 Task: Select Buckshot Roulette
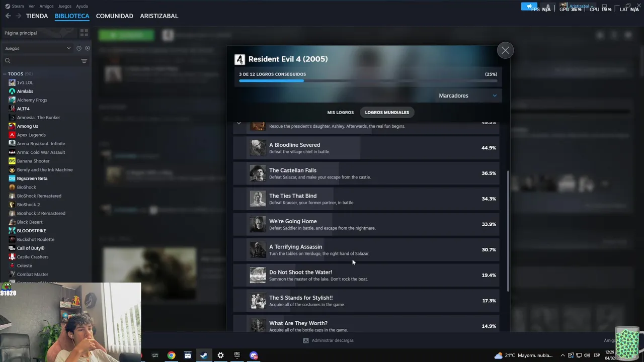click(36, 239)
